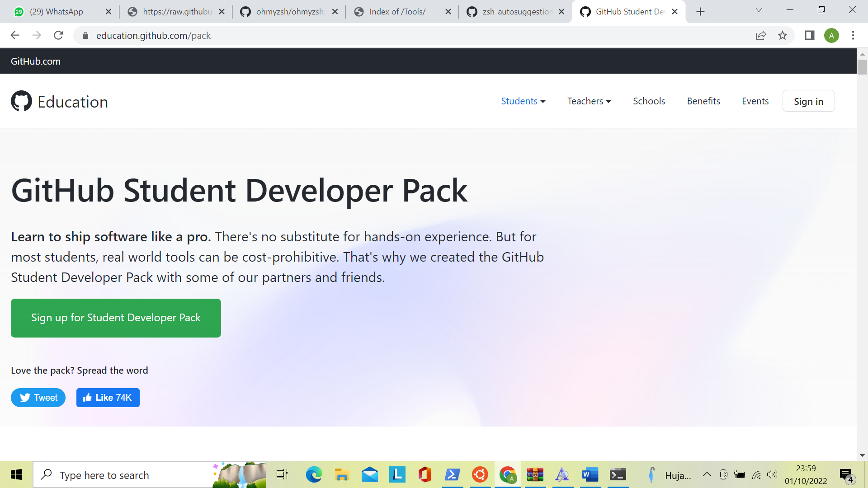Click the GitHub Education octocat logo
The image size is (868, 488).
[20, 101]
